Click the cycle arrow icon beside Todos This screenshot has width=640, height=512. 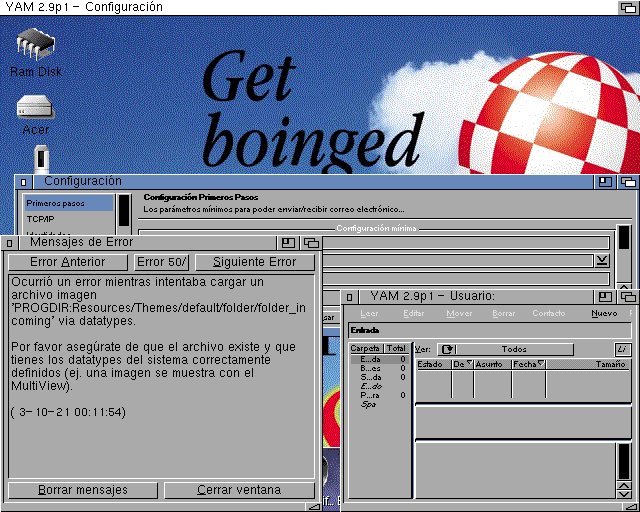[448, 349]
